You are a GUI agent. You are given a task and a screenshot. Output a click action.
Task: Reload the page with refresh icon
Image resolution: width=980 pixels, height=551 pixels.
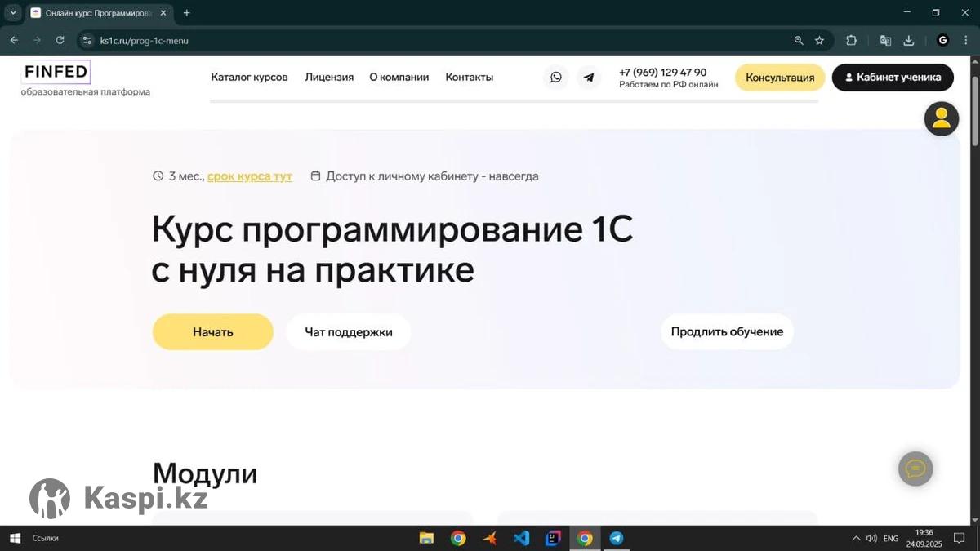point(60,40)
